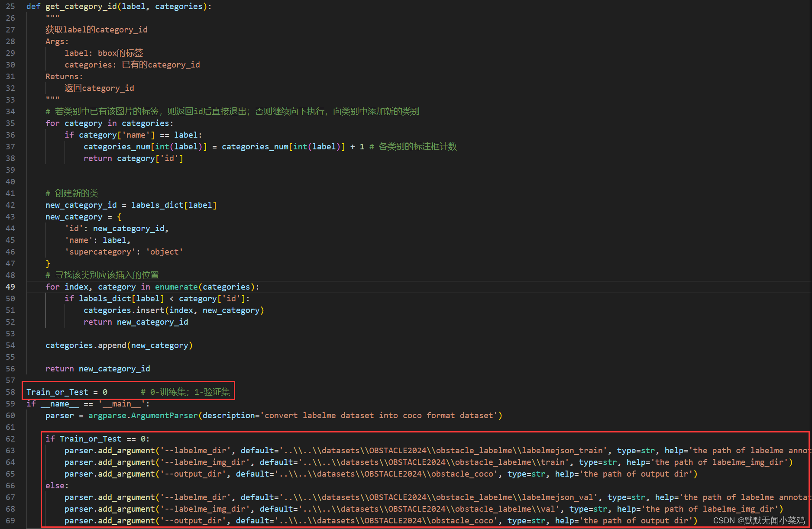Click line number 25 in the gutter
Image resolution: width=812 pixels, height=529 pixels.
coord(10,6)
